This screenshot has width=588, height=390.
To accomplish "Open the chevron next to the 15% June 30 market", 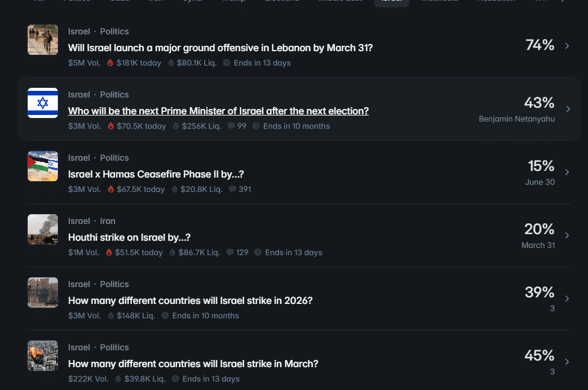I will (567, 172).
